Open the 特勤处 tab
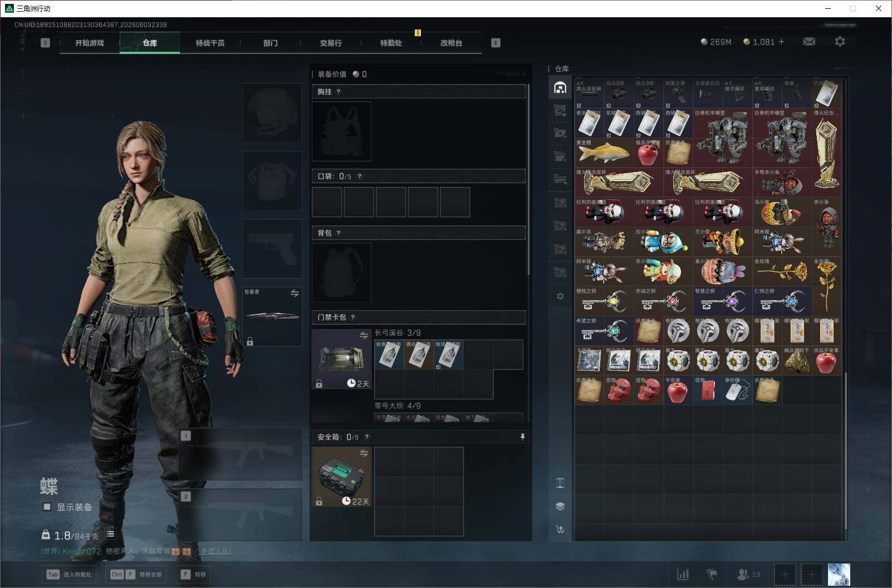 tap(391, 43)
